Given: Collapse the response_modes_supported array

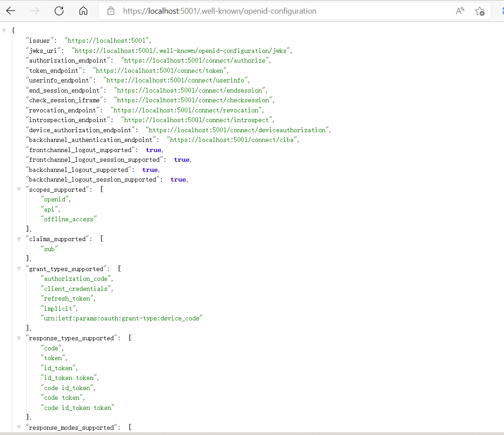Looking at the screenshot, I should tap(19, 427).
